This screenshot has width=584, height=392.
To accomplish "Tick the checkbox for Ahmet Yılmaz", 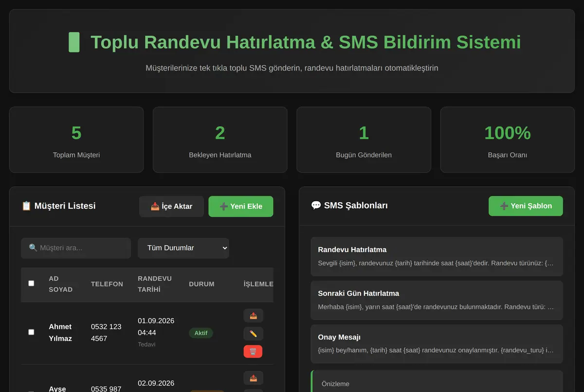I will pyautogui.click(x=31, y=332).
